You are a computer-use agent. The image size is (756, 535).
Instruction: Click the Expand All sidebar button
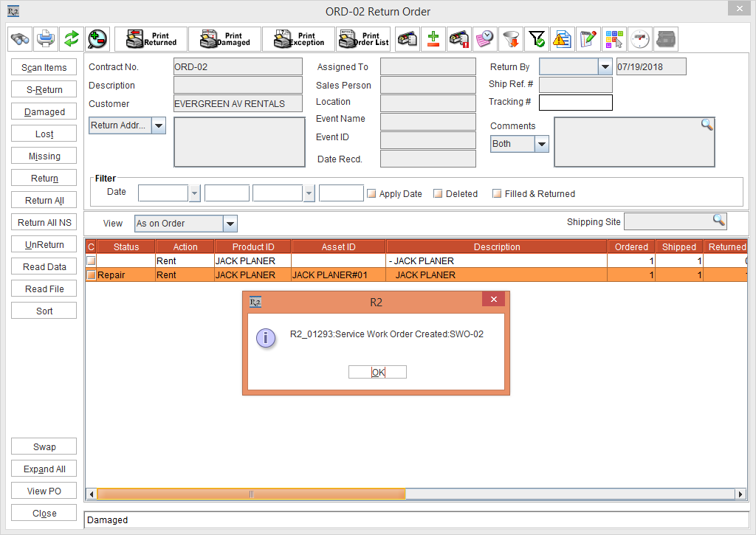(44, 469)
